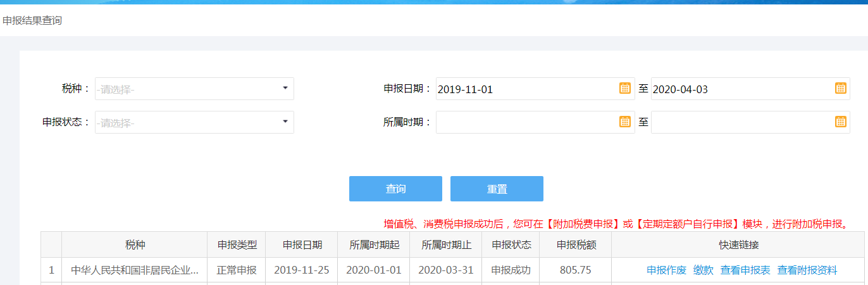The image size is (868, 285).
Task: Click the 所属时期起 column header
Action: 374,244
